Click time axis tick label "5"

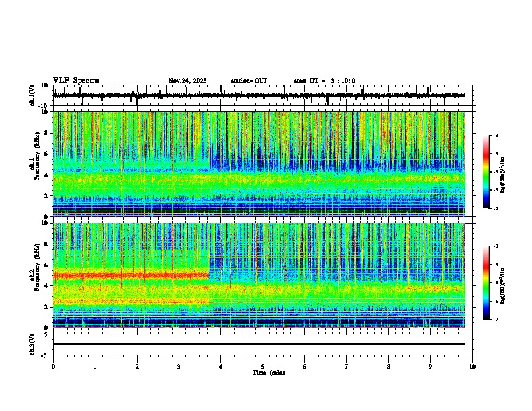(x=263, y=367)
